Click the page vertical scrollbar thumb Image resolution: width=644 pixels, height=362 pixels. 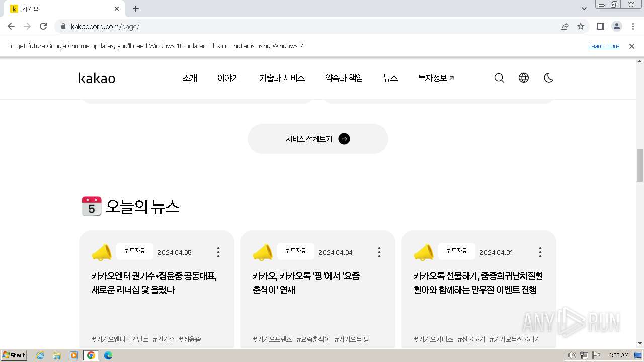click(x=640, y=165)
